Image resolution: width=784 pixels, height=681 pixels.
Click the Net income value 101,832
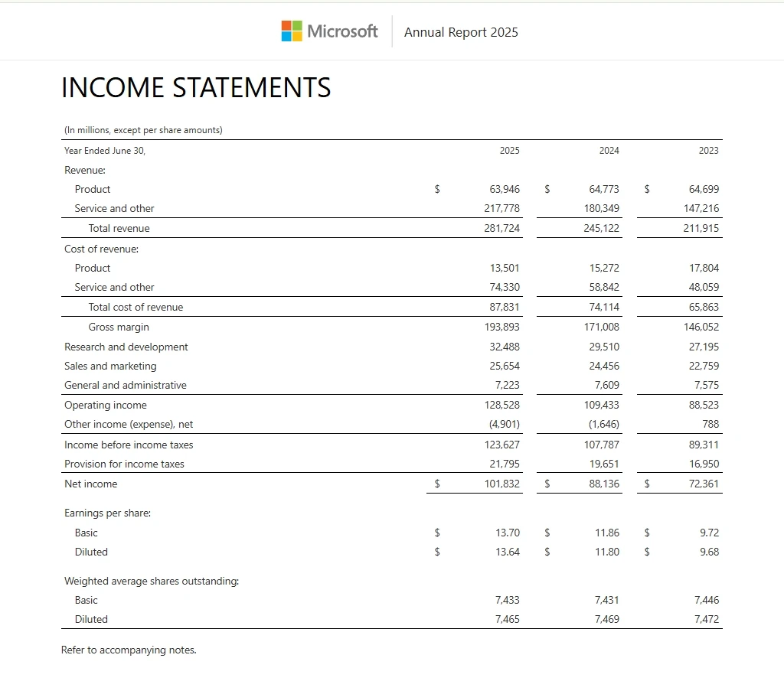501,484
